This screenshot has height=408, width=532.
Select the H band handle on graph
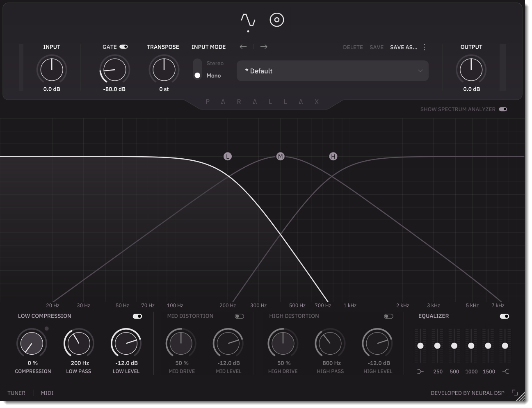coord(333,156)
